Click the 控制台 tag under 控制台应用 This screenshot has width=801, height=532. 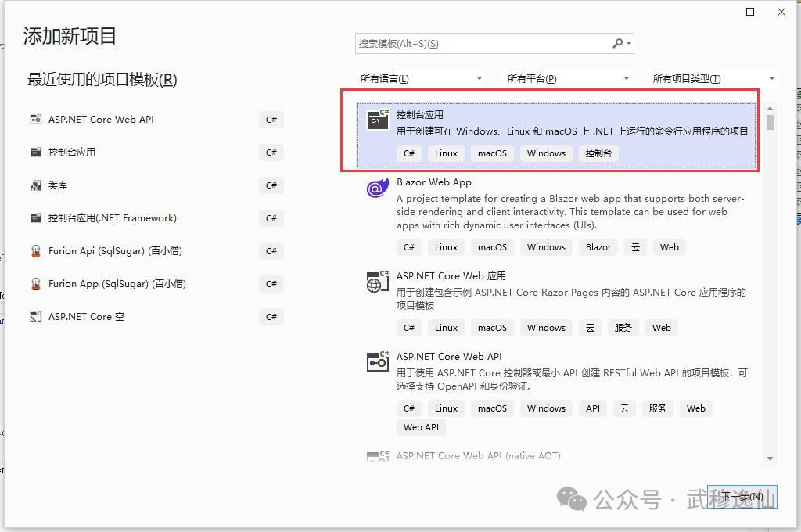pyautogui.click(x=598, y=153)
